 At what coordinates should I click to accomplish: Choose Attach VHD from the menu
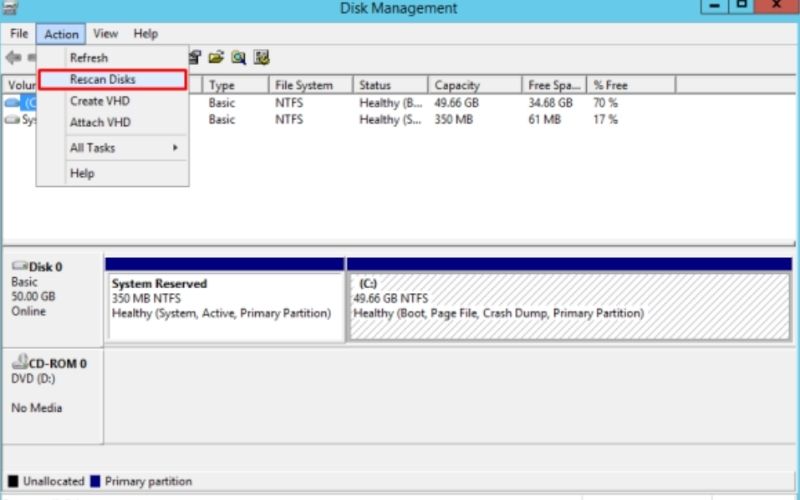pyautogui.click(x=112, y=122)
